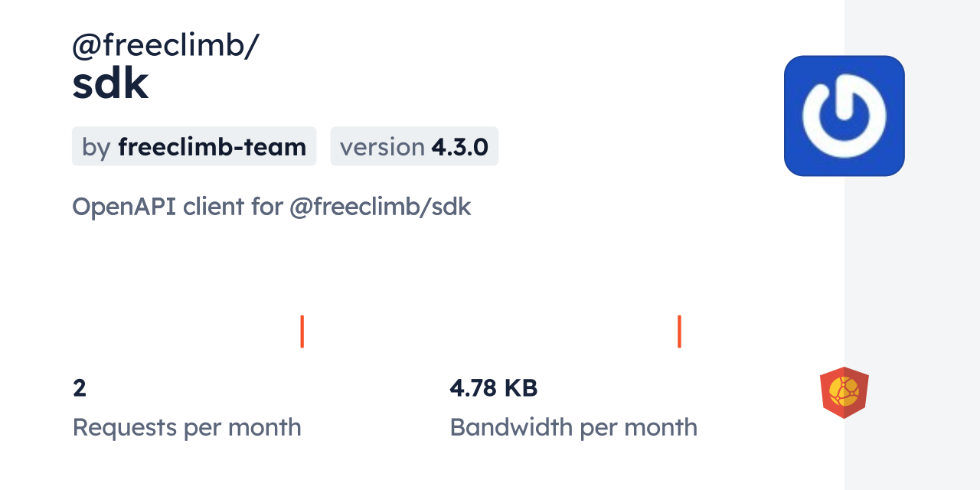
Task: Click the "2" requests count value
Action: click(80, 388)
